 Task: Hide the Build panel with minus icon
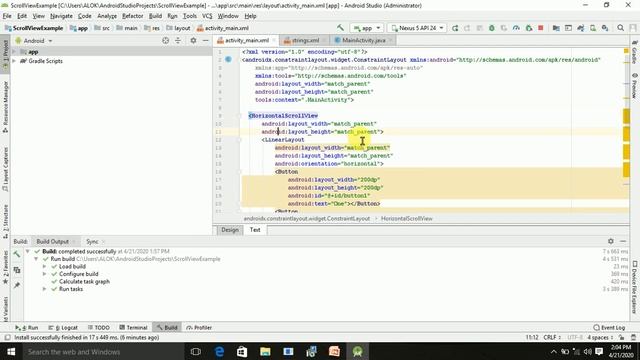(623, 241)
